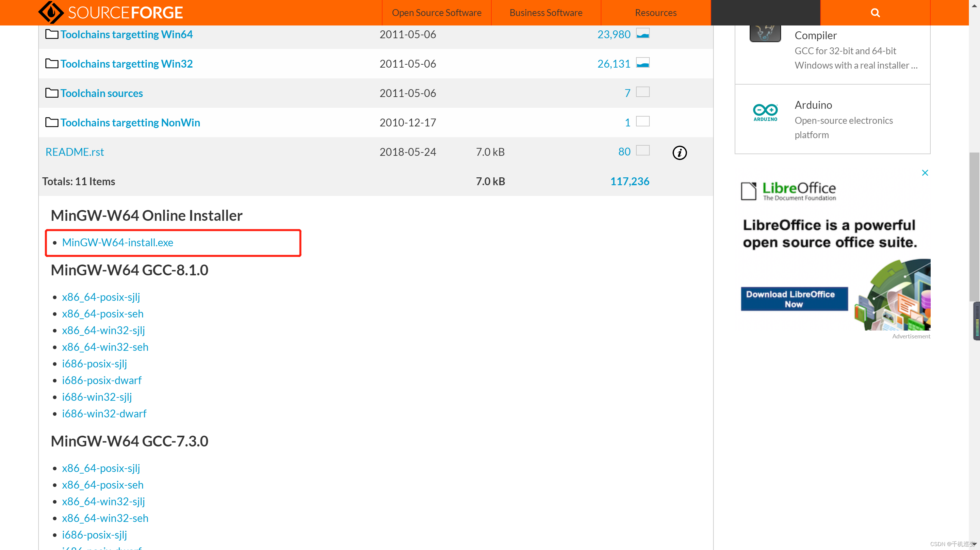Viewport: 980px width, 550px height.
Task: Open download stats chart for README.rst
Action: pyautogui.click(x=643, y=151)
